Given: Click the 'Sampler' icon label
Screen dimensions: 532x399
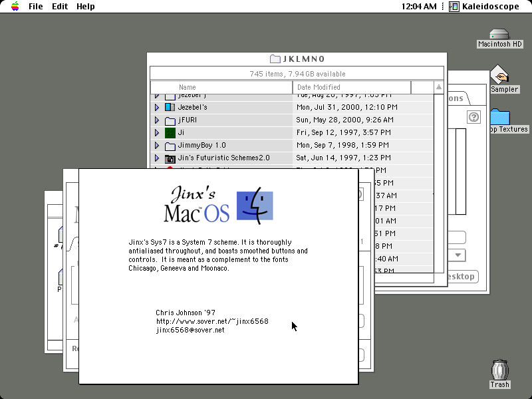Looking at the screenshot, I should [505, 89].
